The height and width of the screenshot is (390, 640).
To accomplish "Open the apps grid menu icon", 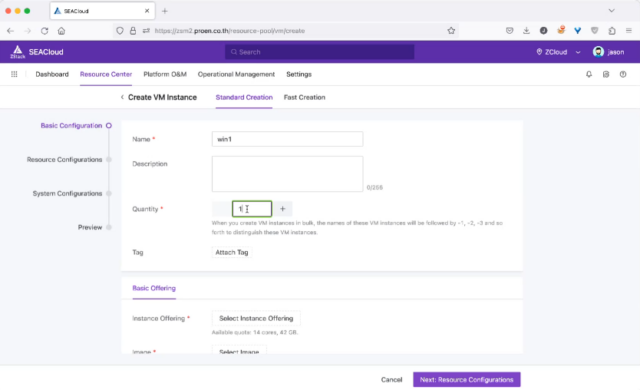I will (14, 74).
